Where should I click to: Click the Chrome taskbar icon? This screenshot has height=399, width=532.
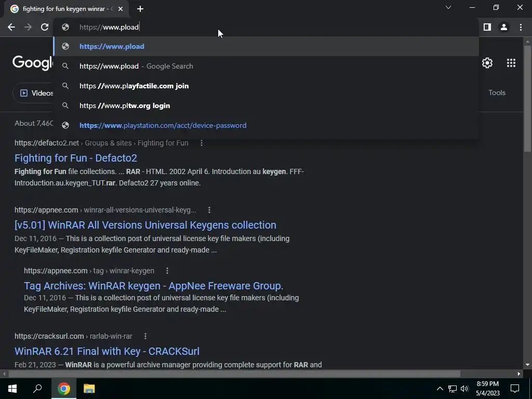click(x=64, y=389)
